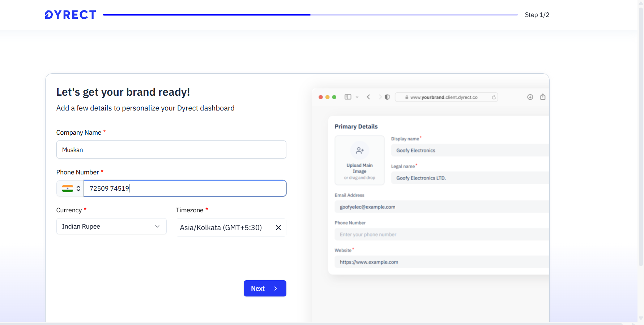Click the yourbrand.client.dyrect.co address bar

click(444, 97)
